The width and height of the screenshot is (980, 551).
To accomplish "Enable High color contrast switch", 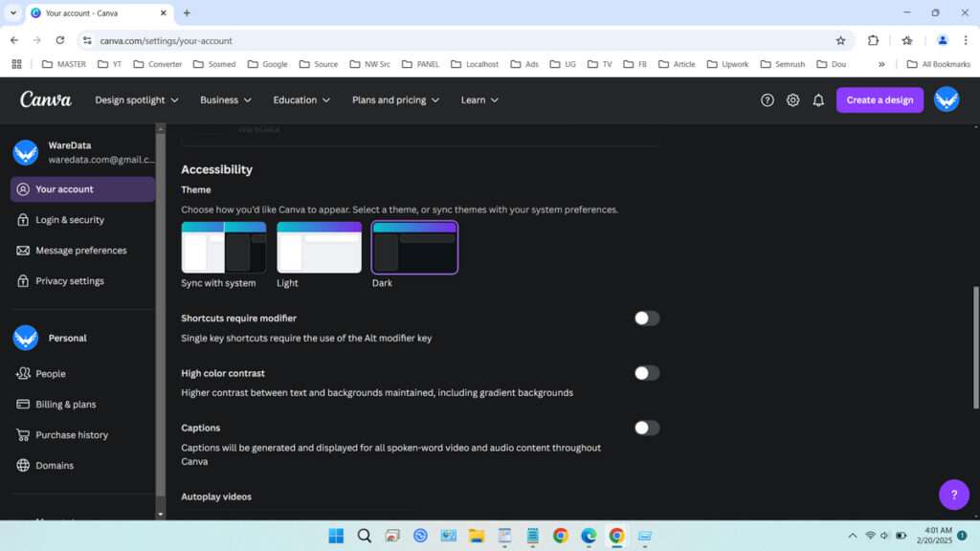I will pos(647,373).
